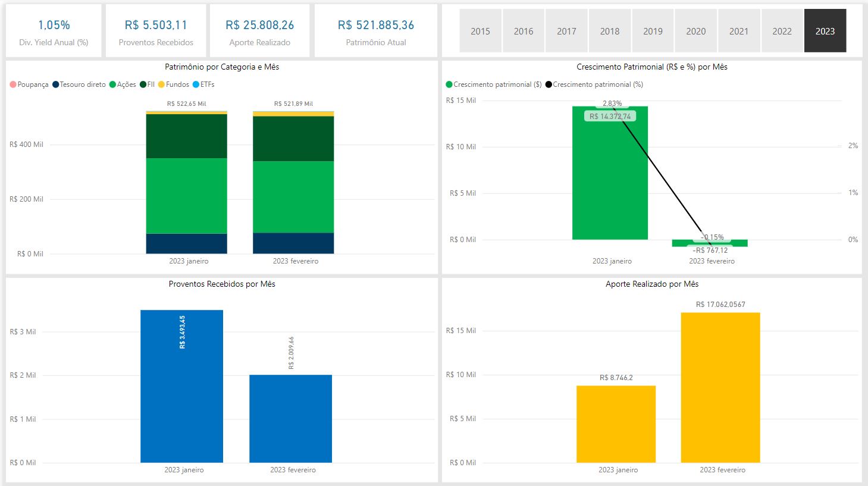Click the 'Patrimônio por Categoria e Mês' title
The height and width of the screenshot is (486, 868).
[x=222, y=67]
